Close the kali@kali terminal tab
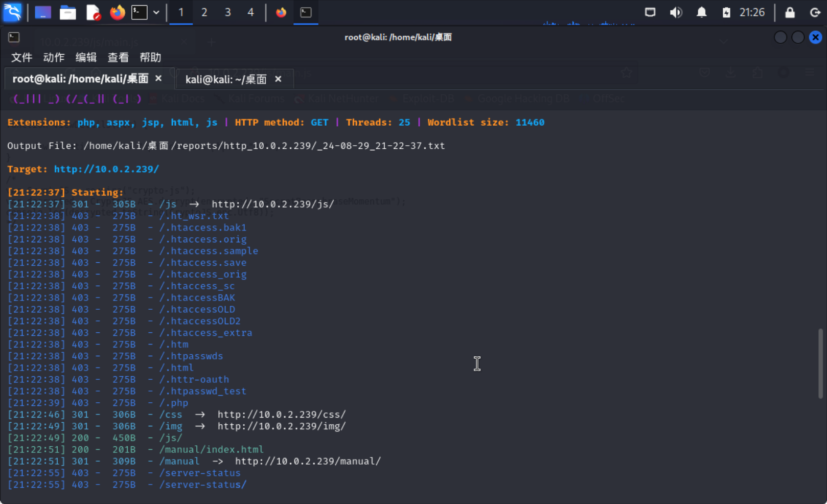The width and height of the screenshot is (827, 504). pyautogui.click(x=278, y=79)
